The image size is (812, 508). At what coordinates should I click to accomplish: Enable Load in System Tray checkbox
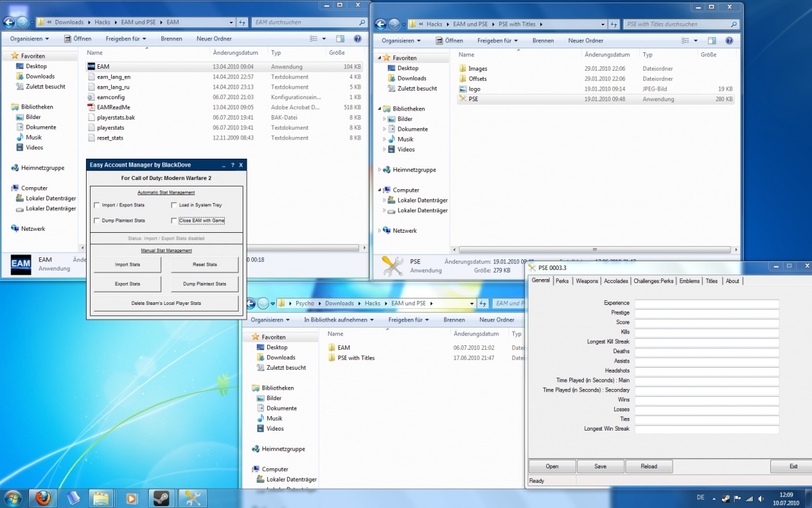(174, 205)
